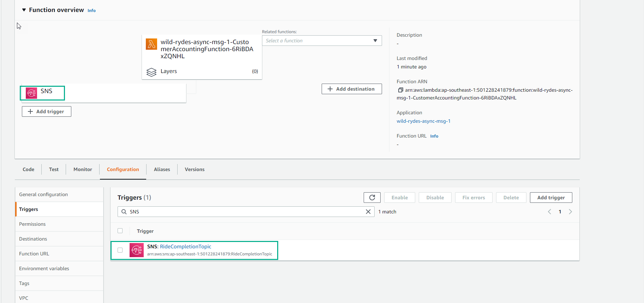Image resolution: width=644 pixels, height=303 pixels.
Task: Open the wild-rydes-async-msg-1 application link
Action: click(x=423, y=121)
